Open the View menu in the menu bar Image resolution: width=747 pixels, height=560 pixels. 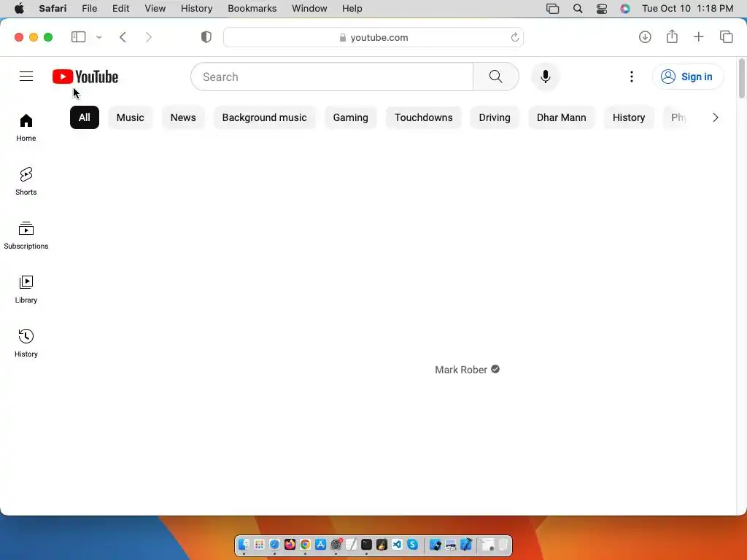click(155, 9)
